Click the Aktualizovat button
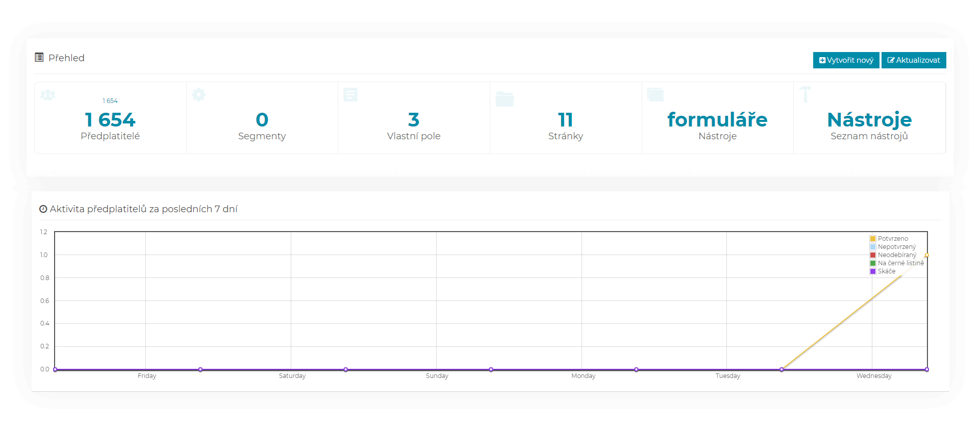980x429 pixels. tap(914, 60)
